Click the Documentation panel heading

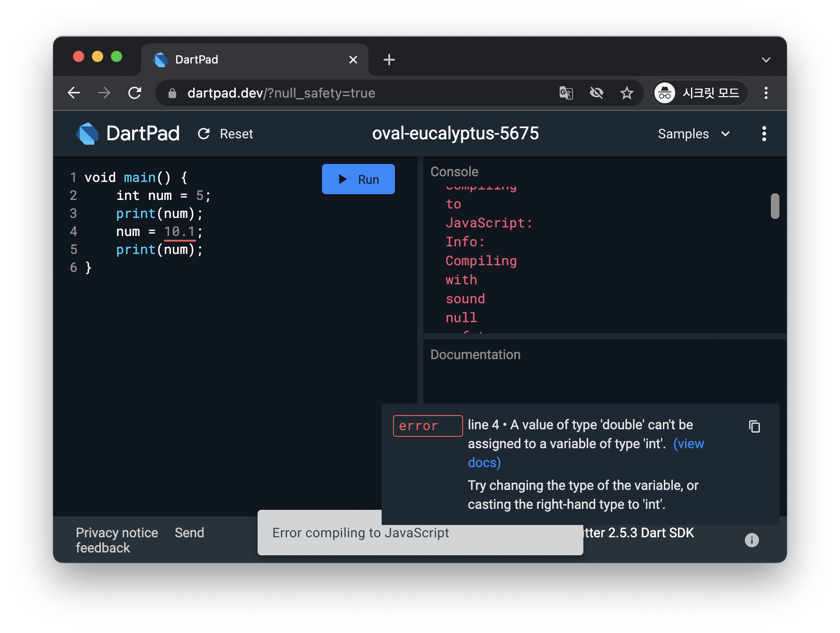point(475,354)
